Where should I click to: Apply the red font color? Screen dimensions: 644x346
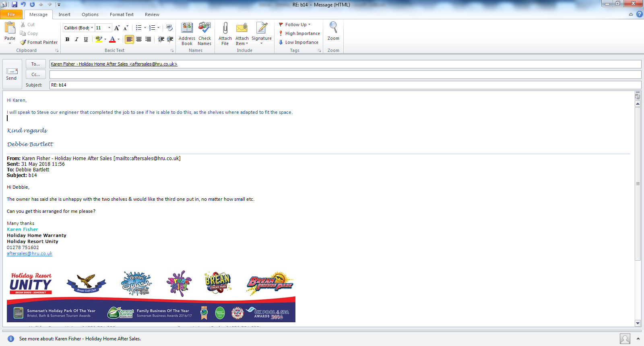click(112, 39)
